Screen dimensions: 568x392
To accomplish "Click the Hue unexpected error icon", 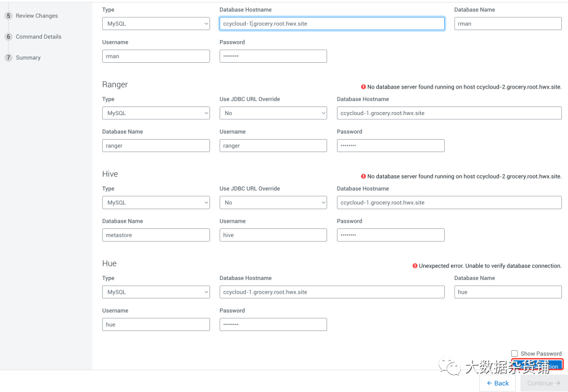I will point(415,266).
